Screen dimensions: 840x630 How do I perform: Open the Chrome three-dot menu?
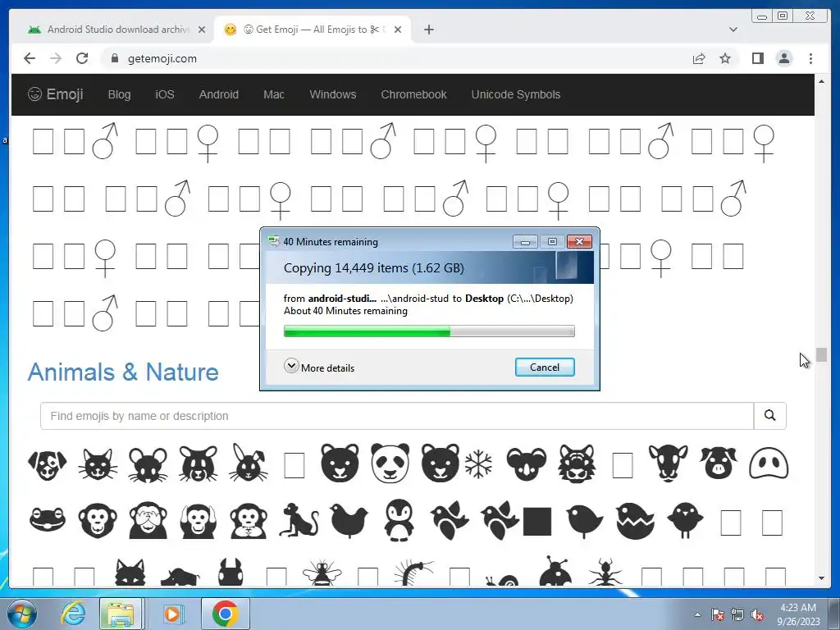click(810, 58)
